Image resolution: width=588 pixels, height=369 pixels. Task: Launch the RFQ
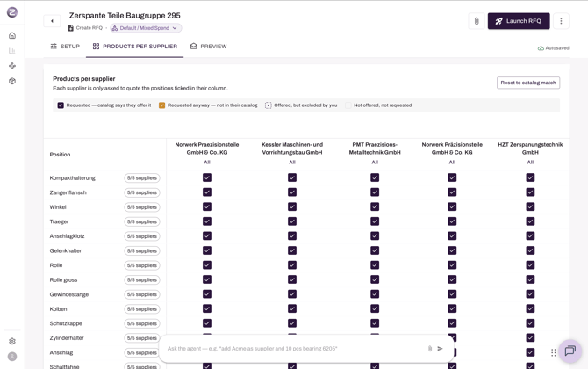click(519, 21)
